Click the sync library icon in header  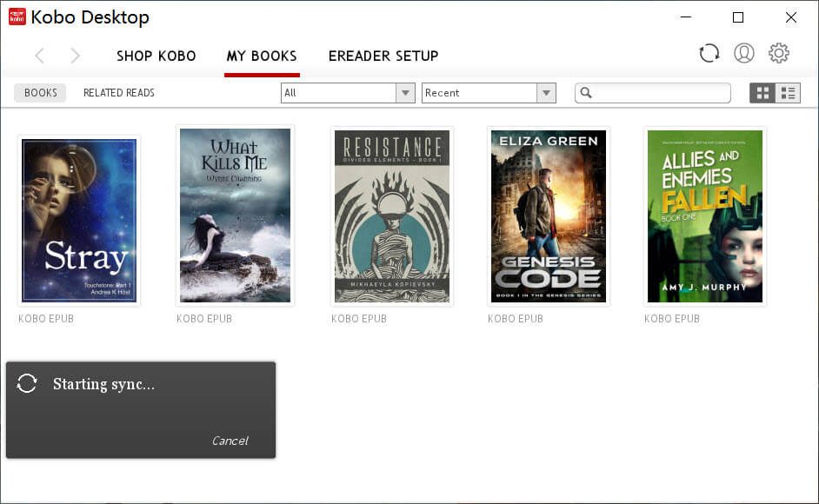click(709, 54)
